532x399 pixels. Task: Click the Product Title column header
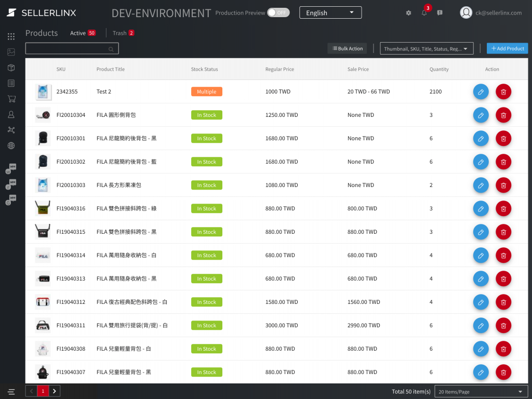point(111,69)
